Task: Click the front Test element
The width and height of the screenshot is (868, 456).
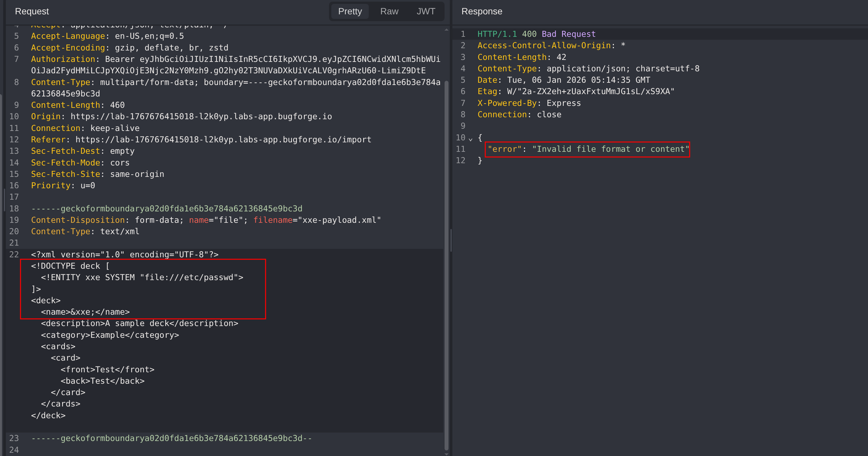Action: pos(107,370)
